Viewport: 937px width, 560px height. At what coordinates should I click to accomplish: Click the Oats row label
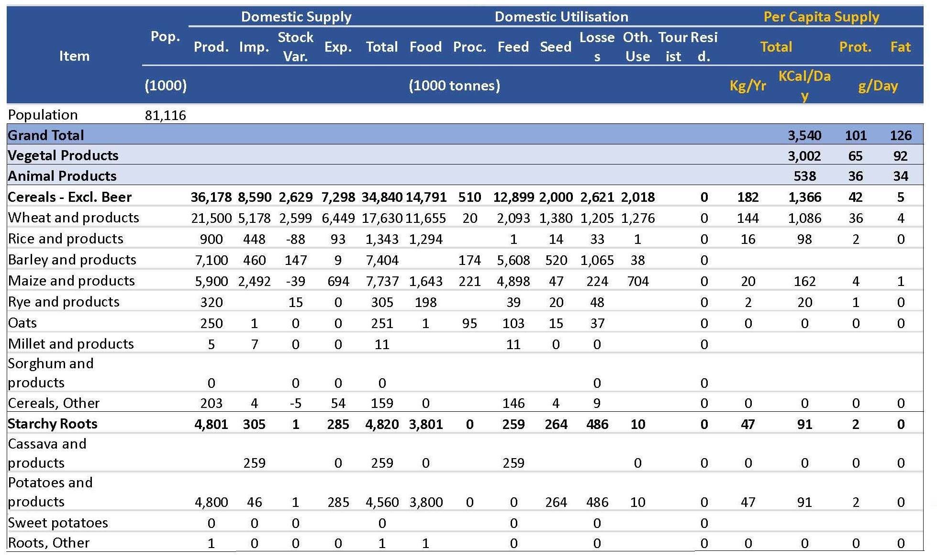coord(22,323)
